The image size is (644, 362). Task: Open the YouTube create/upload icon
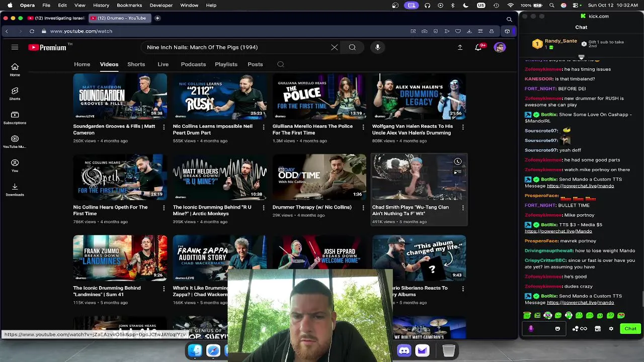tap(460, 47)
